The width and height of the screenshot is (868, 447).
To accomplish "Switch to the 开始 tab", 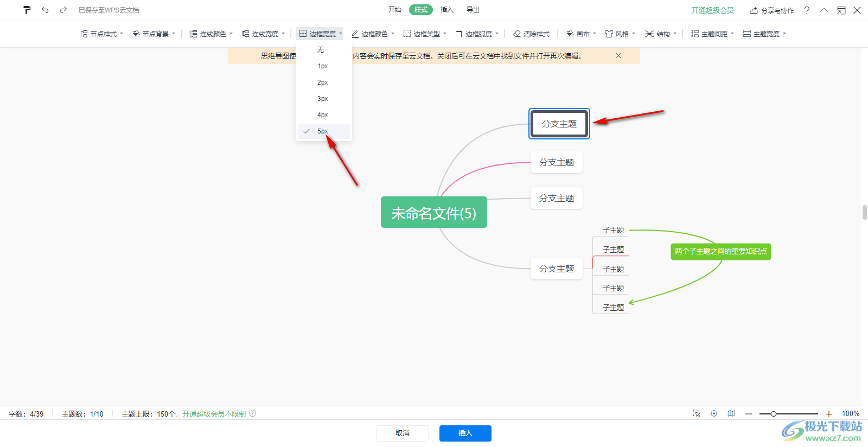I will tap(395, 10).
